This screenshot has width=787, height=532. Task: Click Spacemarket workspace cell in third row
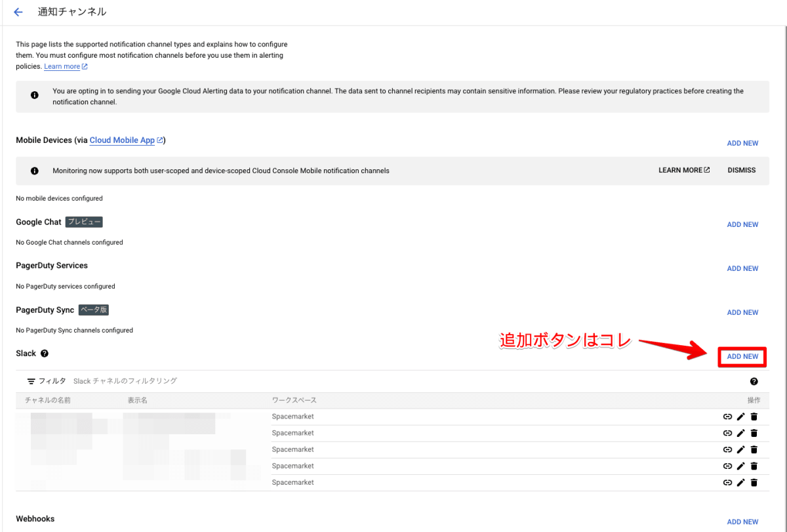(x=293, y=449)
